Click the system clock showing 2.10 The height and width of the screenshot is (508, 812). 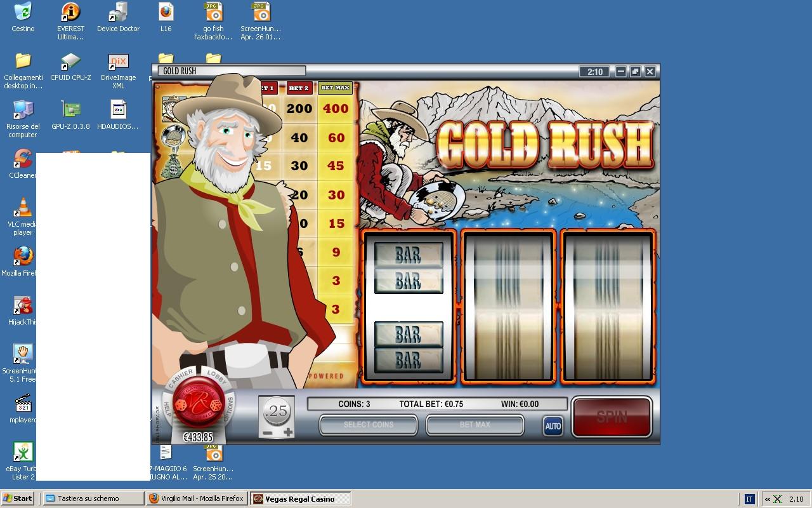tap(796, 499)
